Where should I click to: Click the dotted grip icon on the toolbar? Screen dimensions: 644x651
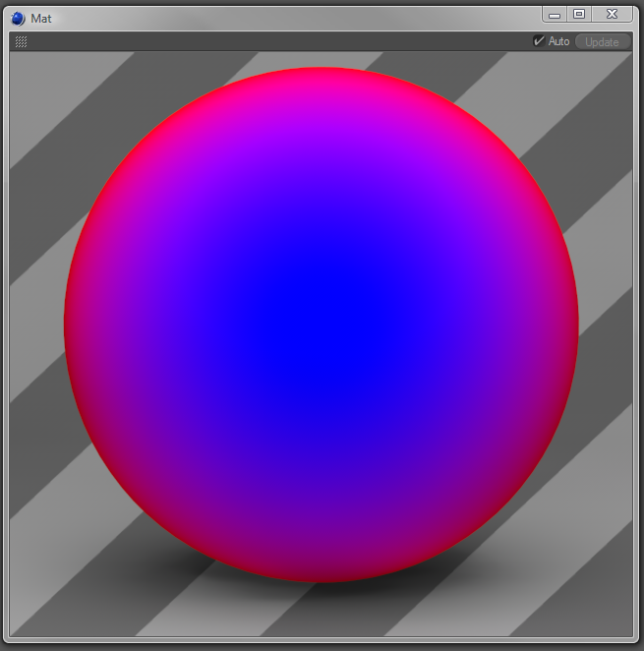[21, 41]
